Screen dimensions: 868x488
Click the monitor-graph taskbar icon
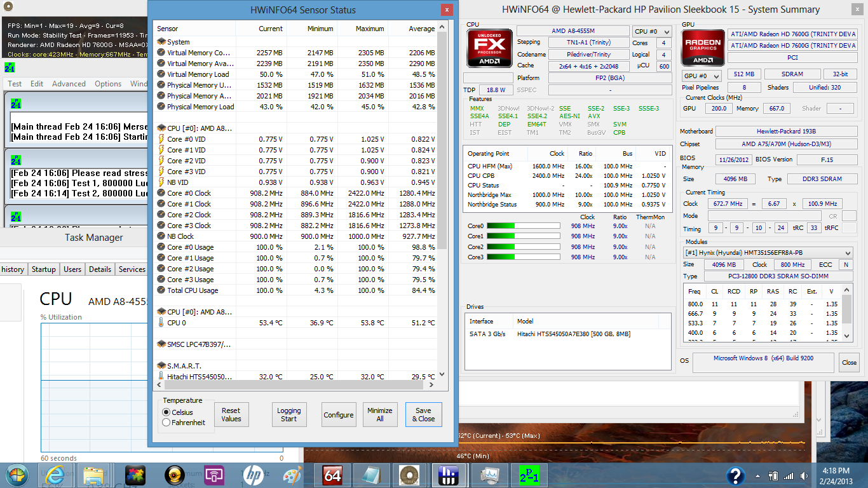(491, 475)
